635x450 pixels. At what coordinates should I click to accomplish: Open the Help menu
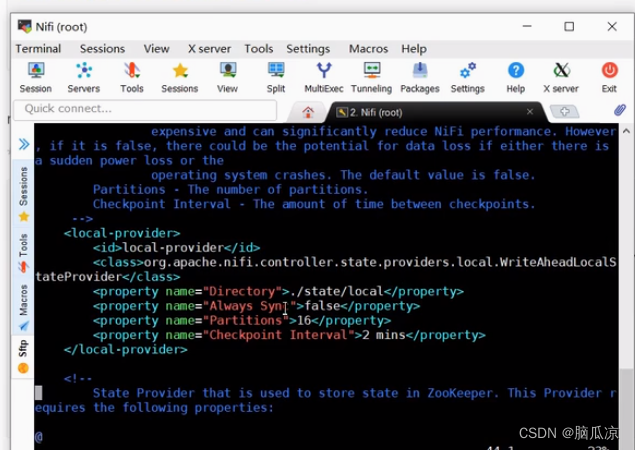pos(414,49)
